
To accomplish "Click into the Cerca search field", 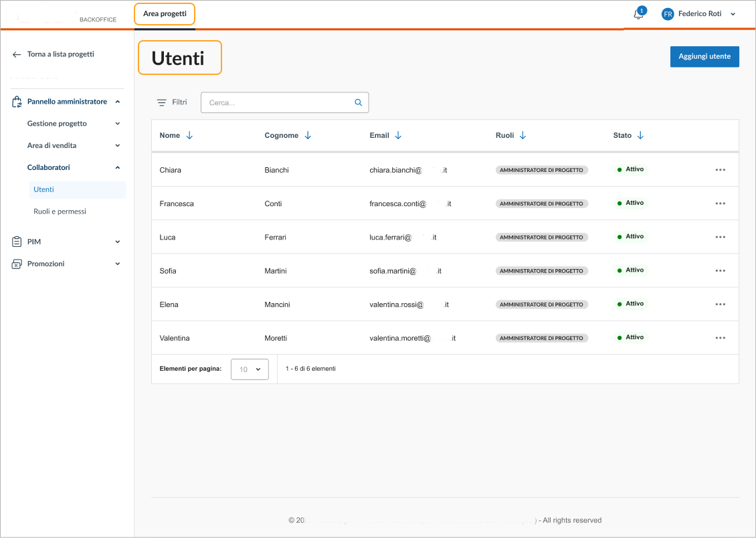I will pyautogui.click(x=278, y=102).
